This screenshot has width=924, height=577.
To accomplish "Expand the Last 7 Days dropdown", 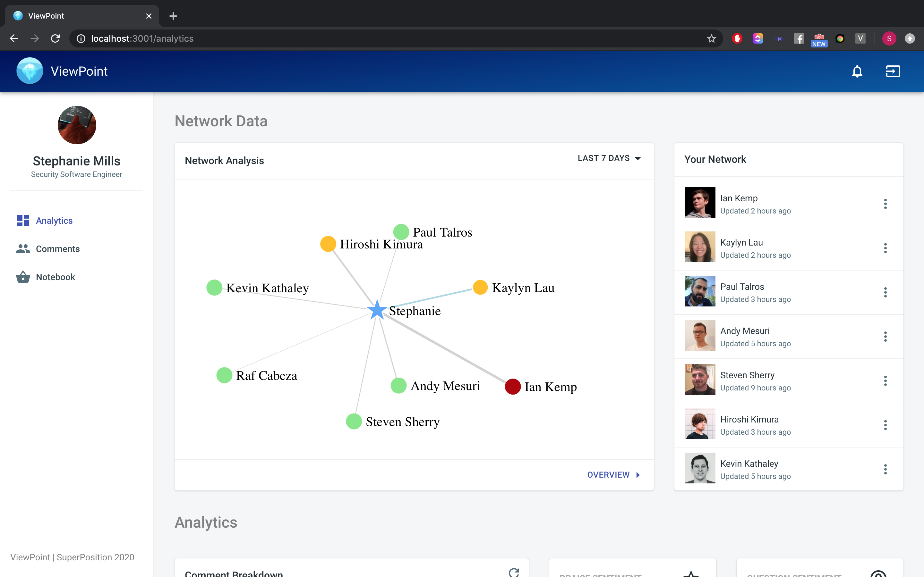I will coord(609,158).
